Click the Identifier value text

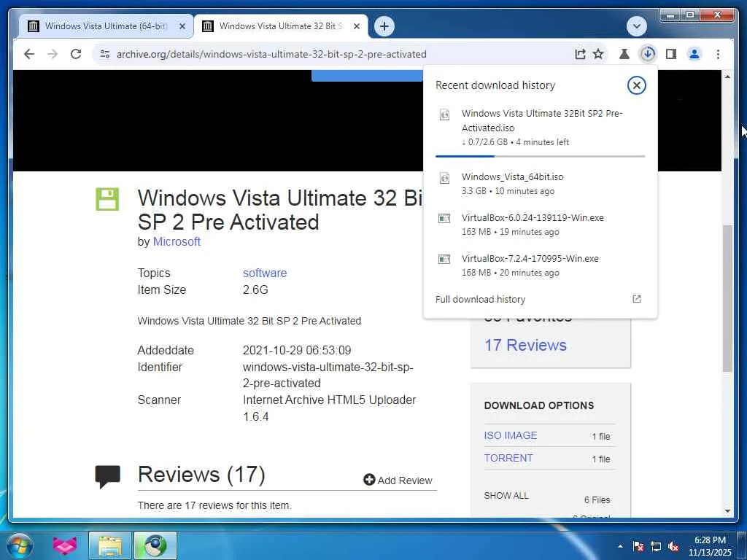[x=328, y=375]
